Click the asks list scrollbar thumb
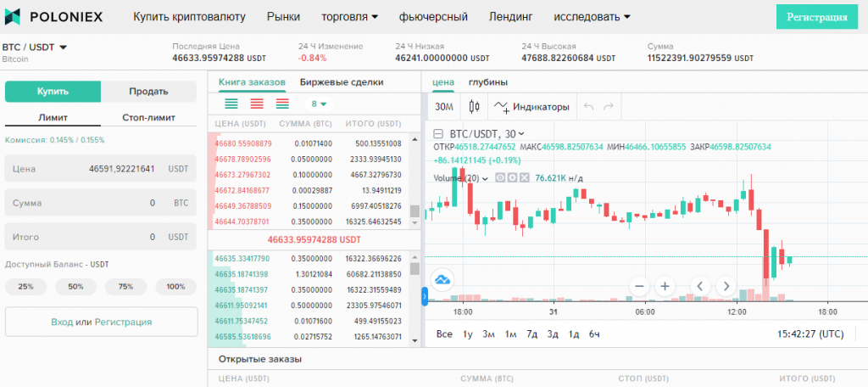Screen dimensions: 868x387 tap(415, 211)
